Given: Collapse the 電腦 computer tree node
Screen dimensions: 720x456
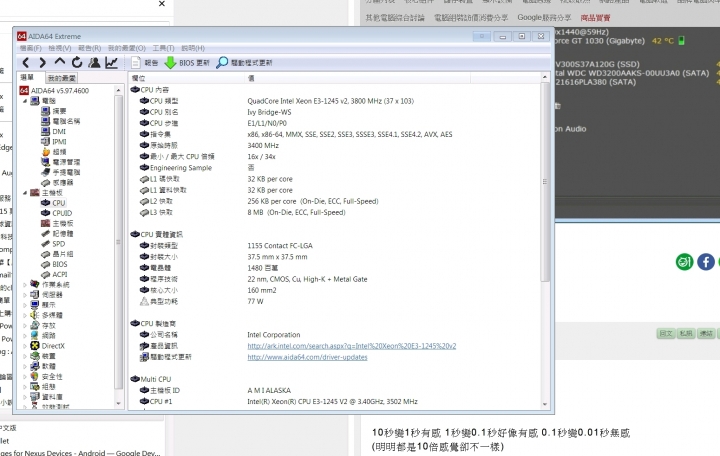Looking at the screenshot, I should coord(25,101).
